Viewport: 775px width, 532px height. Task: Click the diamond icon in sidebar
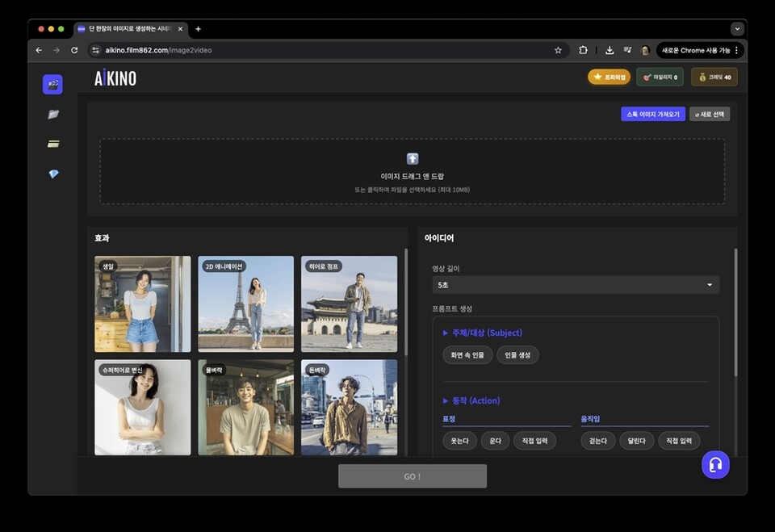click(53, 174)
